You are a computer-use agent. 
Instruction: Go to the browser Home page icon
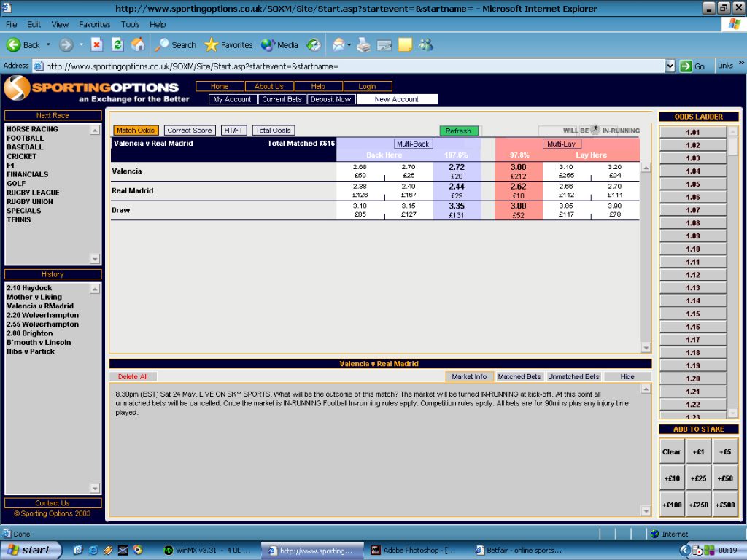(x=136, y=45)
